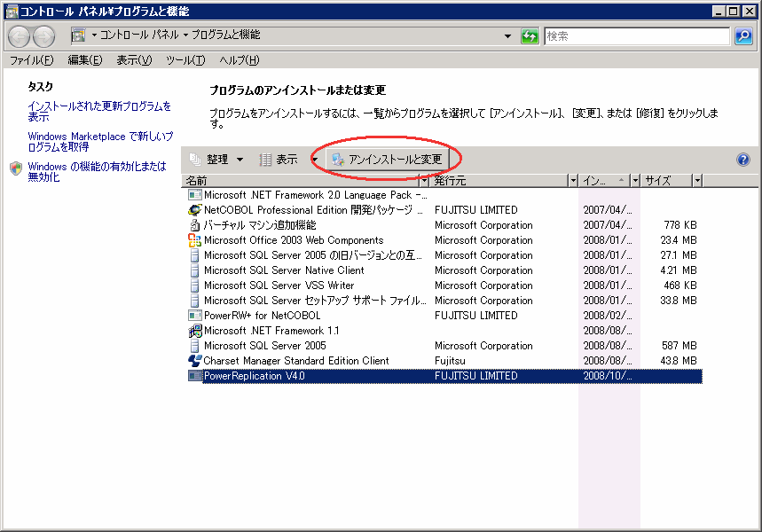Click the バーチャル マシン追加機能 icon
Viewport: 762px width, 532px height.
click(x=194, y=225)
